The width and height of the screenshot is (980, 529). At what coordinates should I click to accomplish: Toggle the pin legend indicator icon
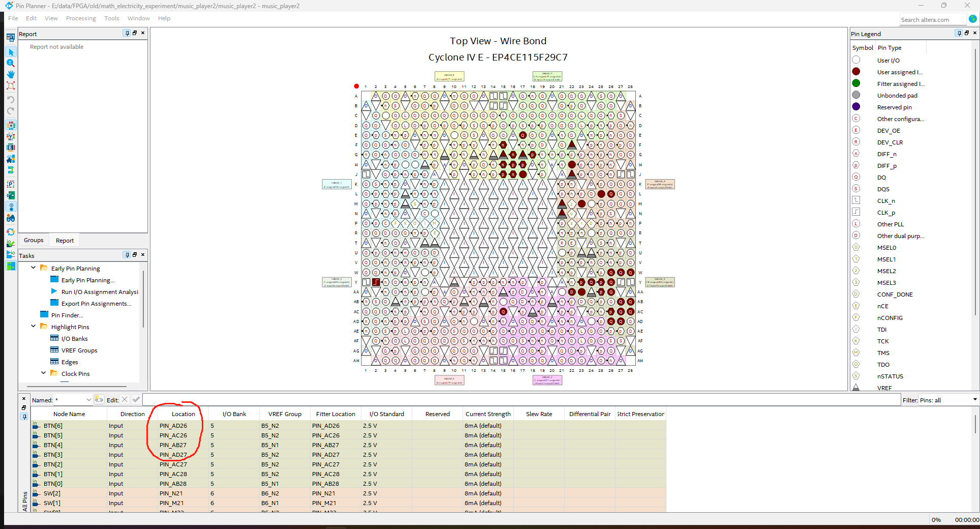[11, 207]
